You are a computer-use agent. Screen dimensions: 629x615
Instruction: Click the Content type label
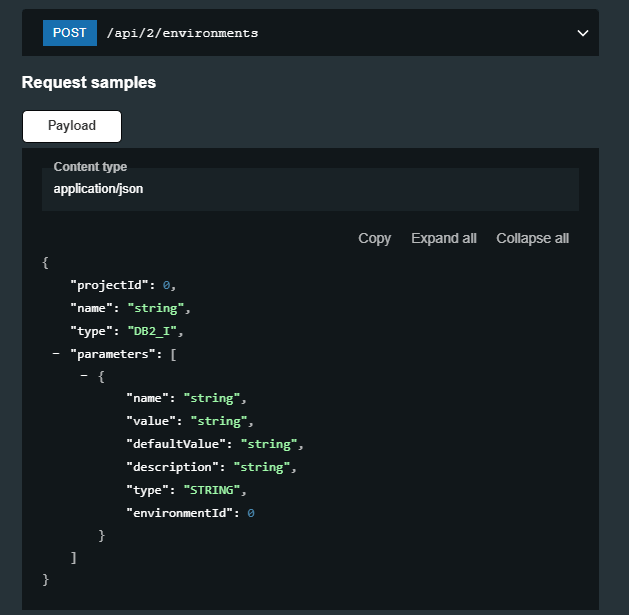pos(90,167)
